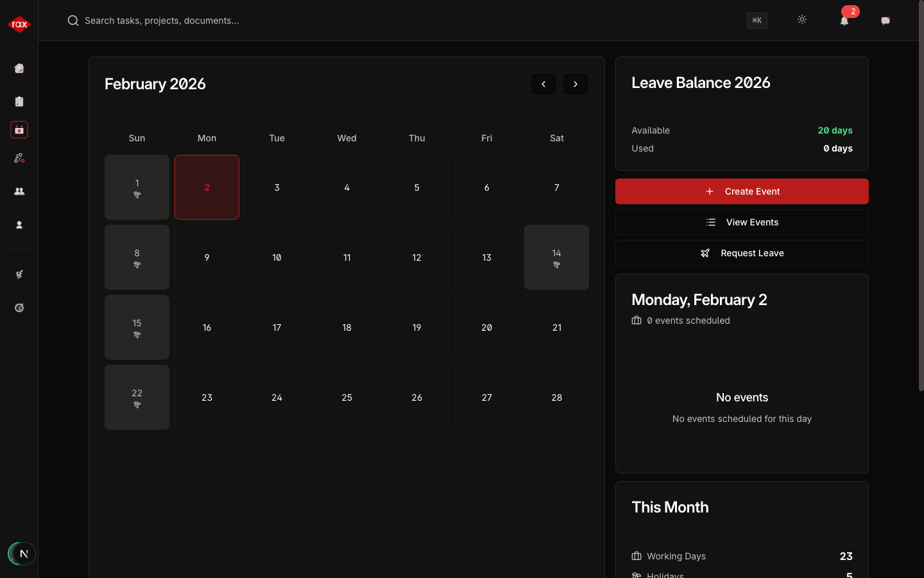Open the clipboard tasks icon in sidebar

[x=19, y=101]
